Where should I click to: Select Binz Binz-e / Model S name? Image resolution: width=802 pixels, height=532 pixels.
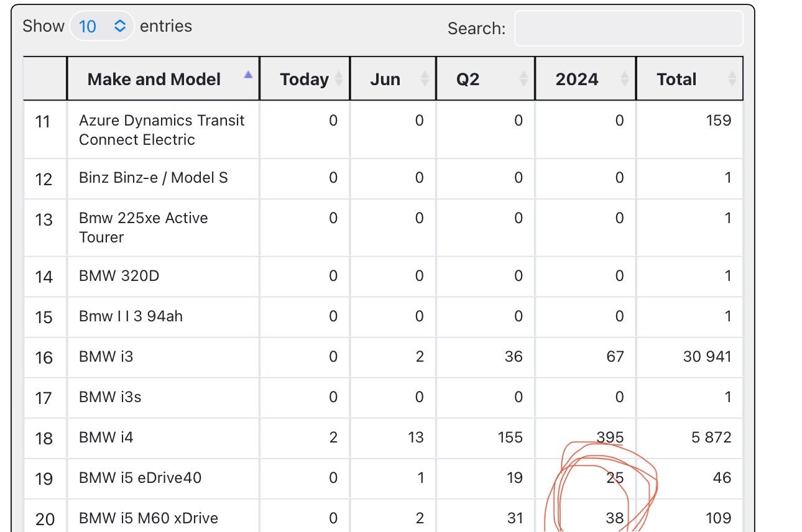click(154, 178)
